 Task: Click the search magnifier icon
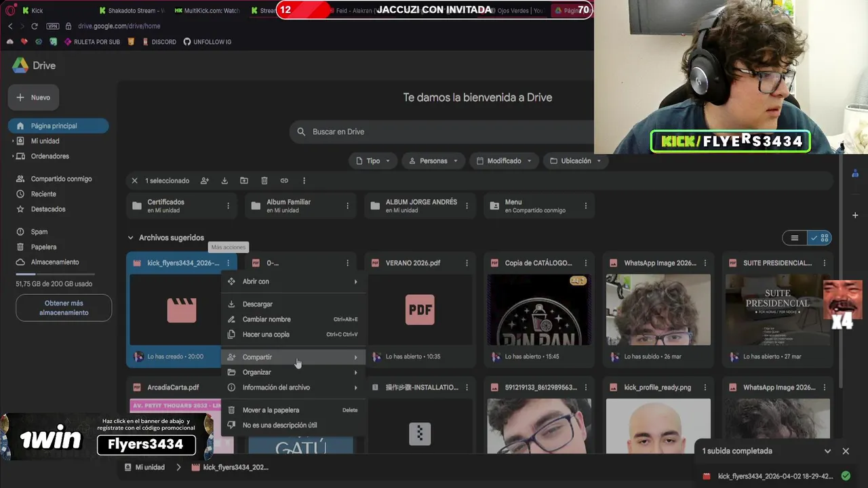click(301, 131)
